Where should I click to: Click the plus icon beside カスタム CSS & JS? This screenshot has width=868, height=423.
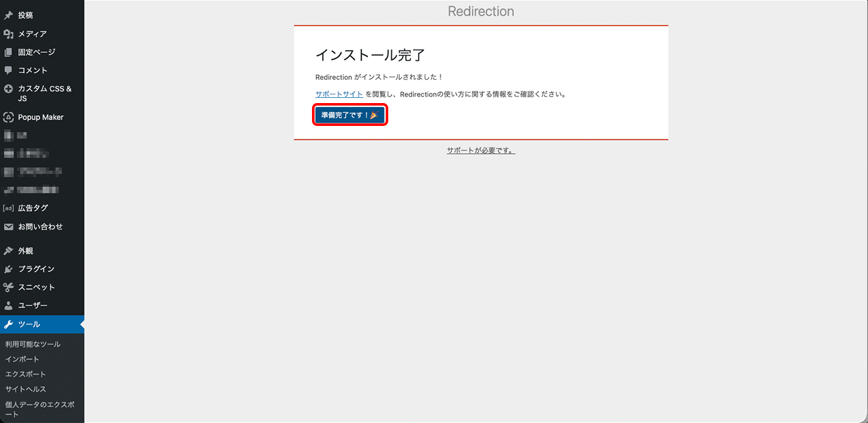pyautogui.click(x=8, y=89)
